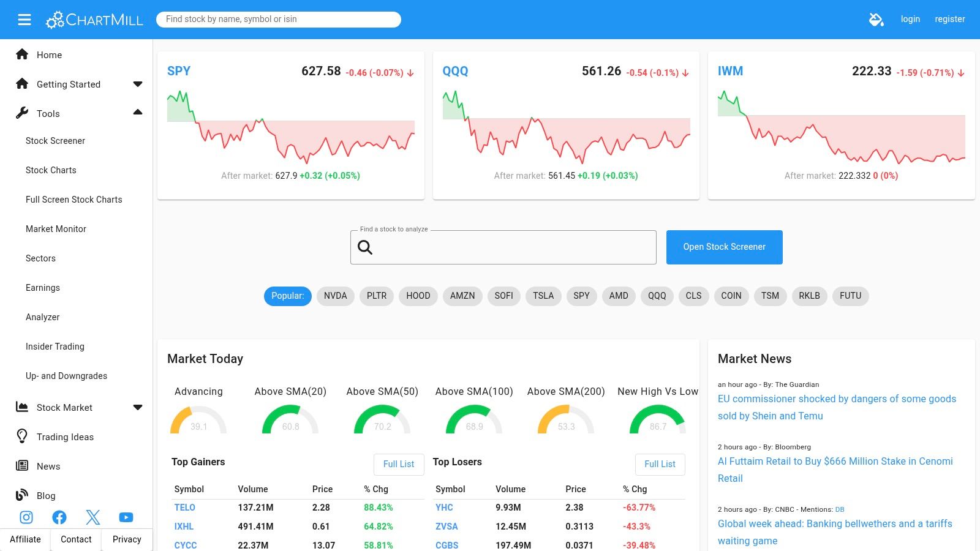Click the ChartMill logo

94,20
